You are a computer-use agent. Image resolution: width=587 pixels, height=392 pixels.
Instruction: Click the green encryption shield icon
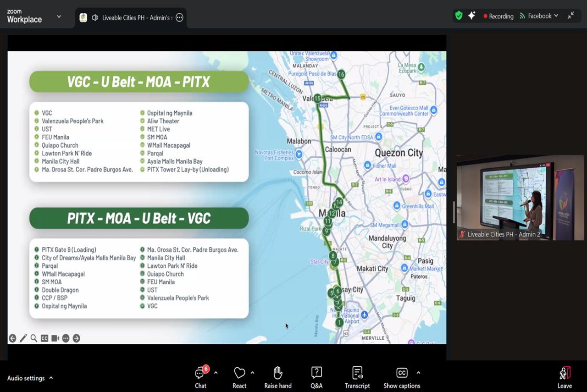tap(459, 16)
